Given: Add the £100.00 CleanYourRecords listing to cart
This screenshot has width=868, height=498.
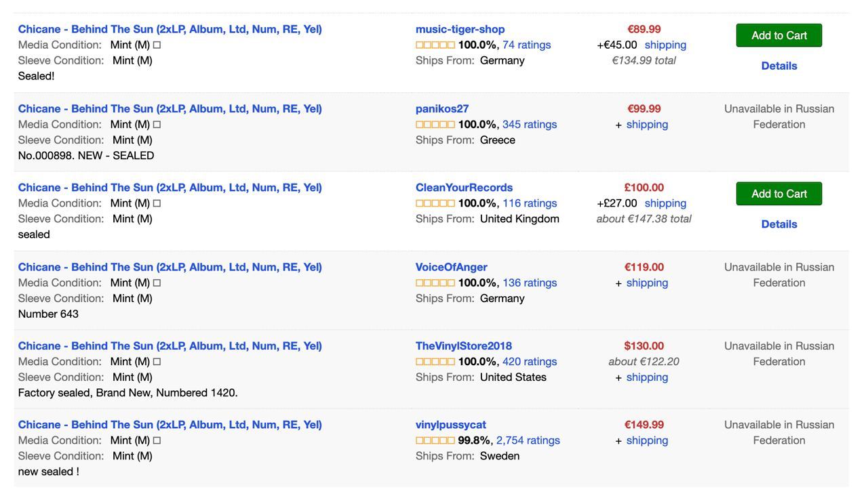Looking at the screenshot, I should point(779,194).
